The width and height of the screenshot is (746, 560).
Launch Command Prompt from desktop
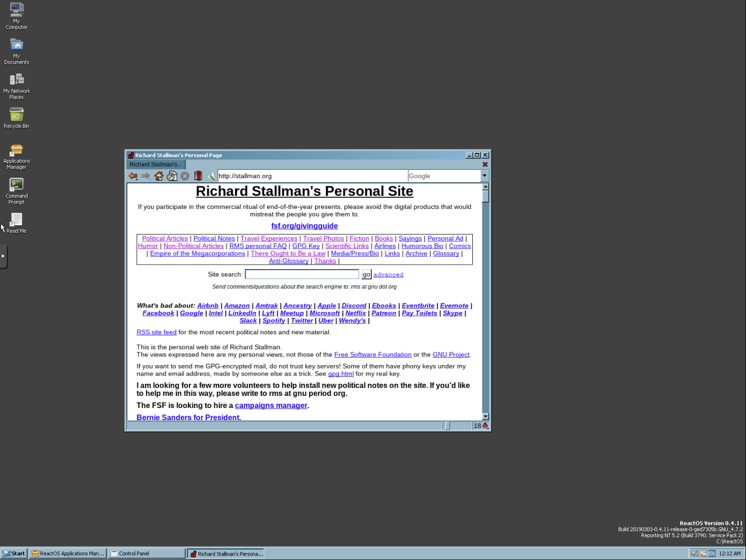pyautogui.click(x=17, y=191)
